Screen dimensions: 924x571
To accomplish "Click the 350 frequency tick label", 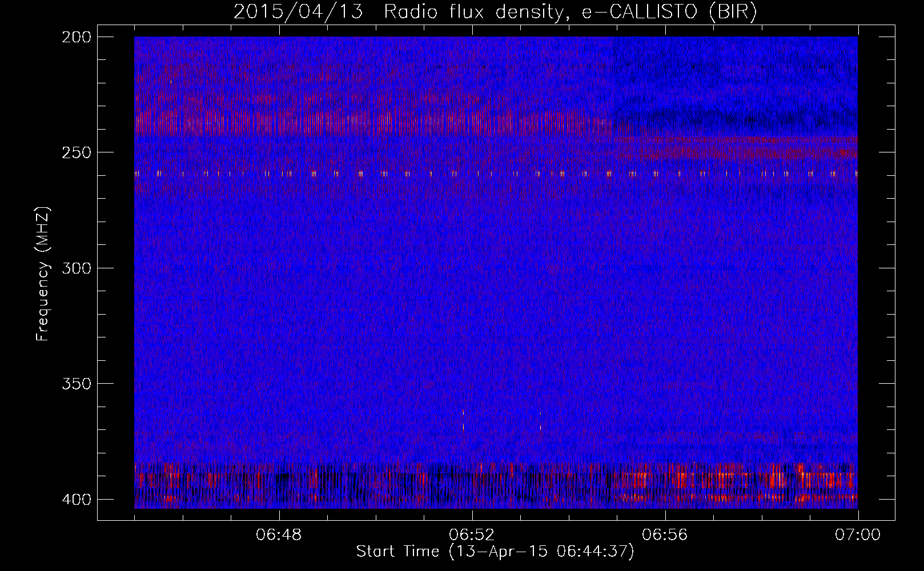I will (77, 384).
